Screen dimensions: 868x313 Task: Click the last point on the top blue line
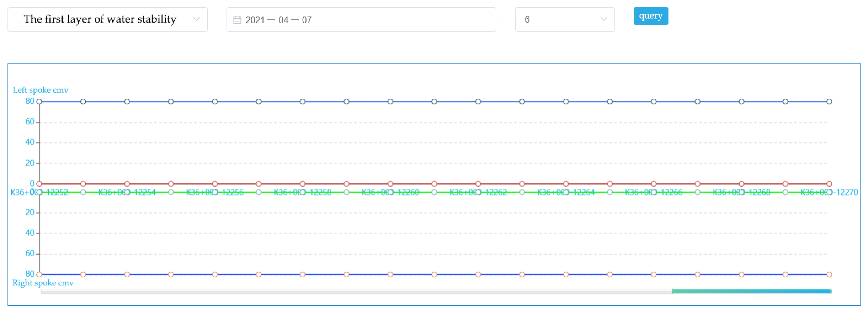(829, 102)
